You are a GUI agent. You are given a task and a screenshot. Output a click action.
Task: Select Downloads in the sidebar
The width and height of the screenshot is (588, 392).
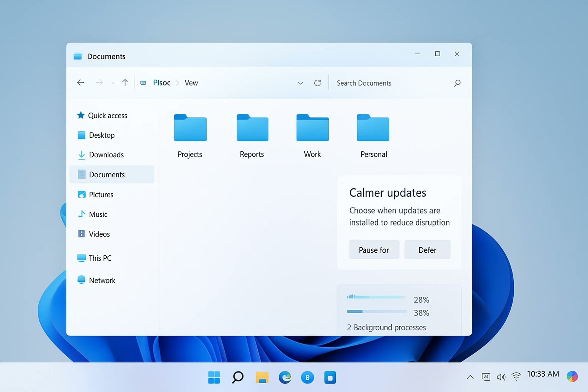tap(106, 155)
